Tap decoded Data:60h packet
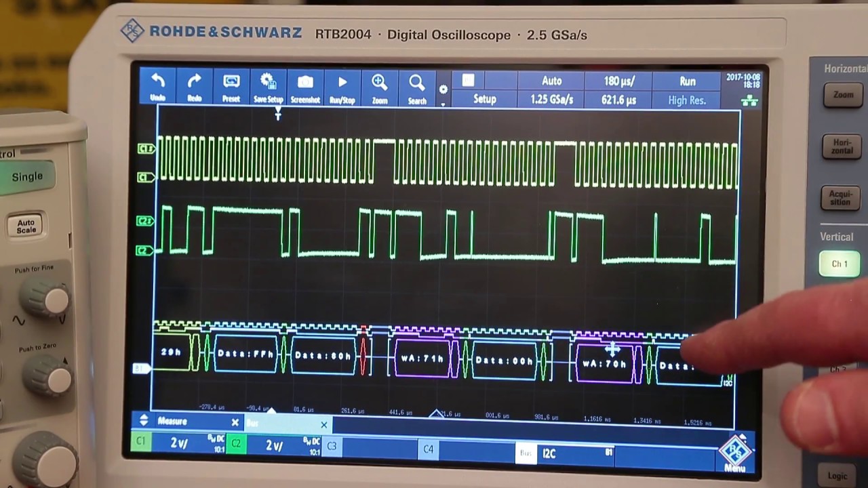 coord(323,354)
